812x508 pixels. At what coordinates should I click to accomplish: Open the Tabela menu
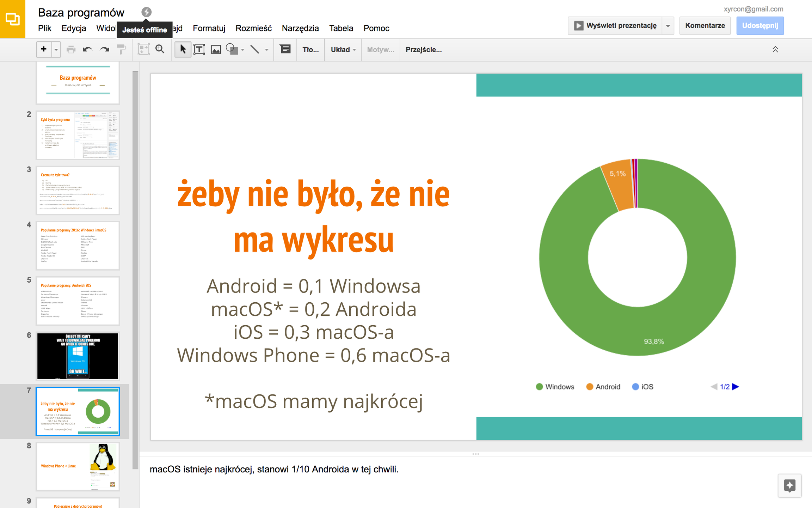[341, 28]
